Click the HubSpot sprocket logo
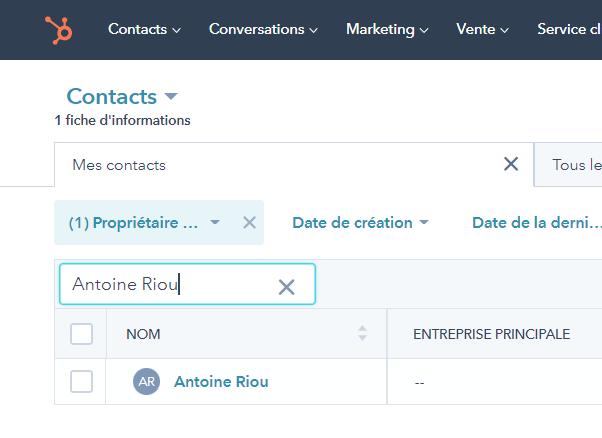Image resolution: width=602 pixels, height=438 pixels. click(x=59, y=30)
